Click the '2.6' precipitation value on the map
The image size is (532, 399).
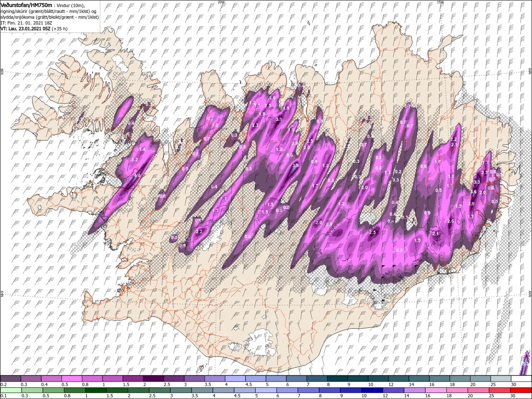coord(451,221)
